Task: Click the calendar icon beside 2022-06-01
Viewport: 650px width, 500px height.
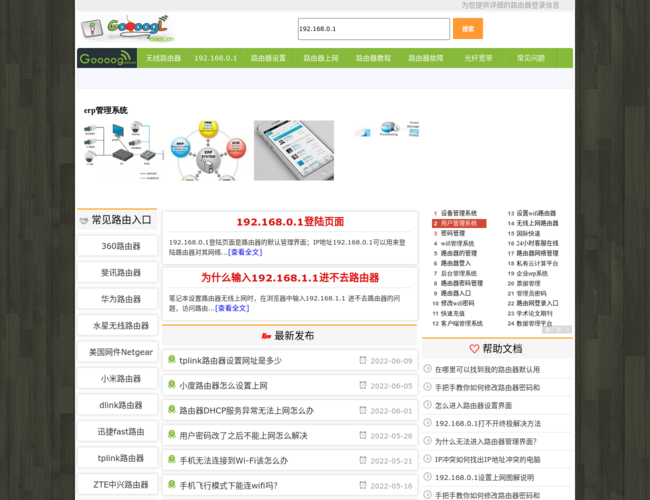Action: pyautogui.click(x=363, y=410)
